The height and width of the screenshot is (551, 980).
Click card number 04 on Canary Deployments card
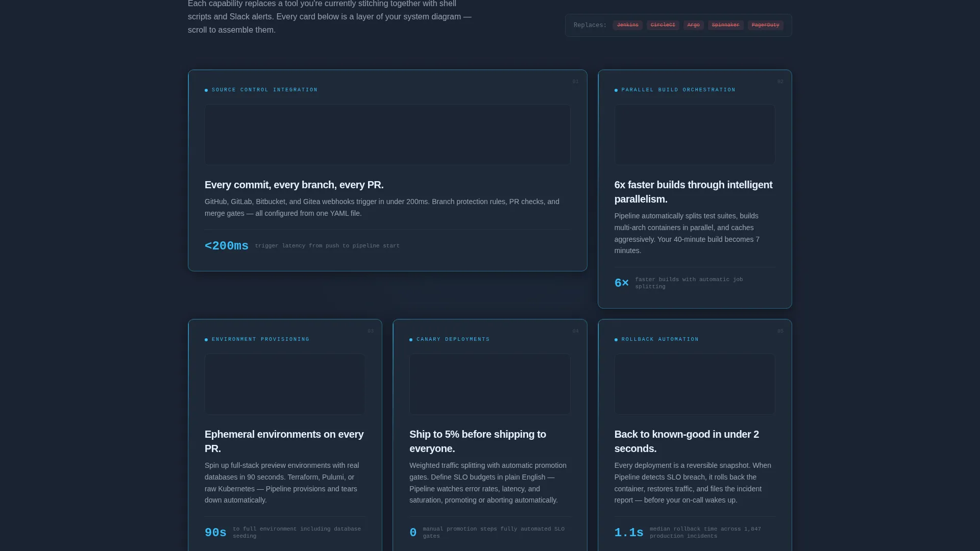(x=575, y=331)
